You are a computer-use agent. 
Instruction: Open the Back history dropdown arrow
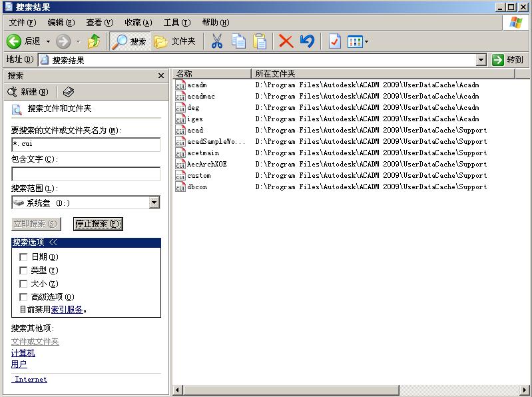[x=48, y=41]
